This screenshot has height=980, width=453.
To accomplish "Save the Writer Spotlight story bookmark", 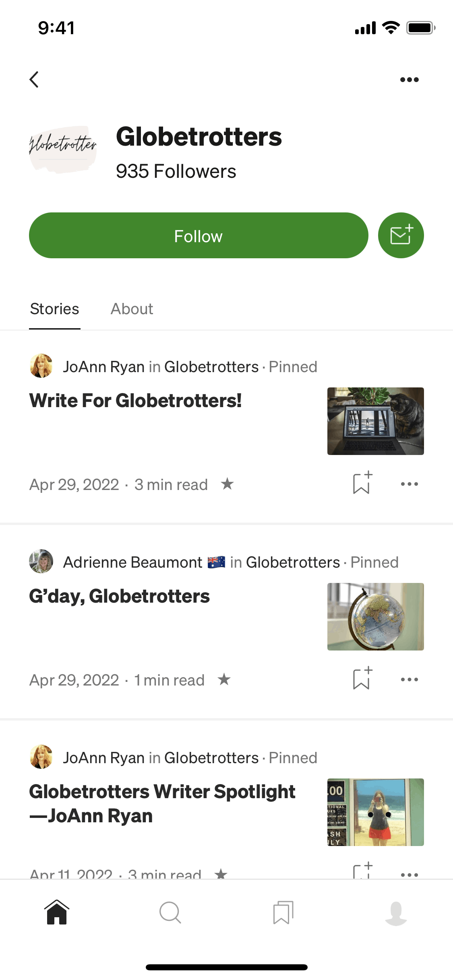I will (x=362, y=871).
